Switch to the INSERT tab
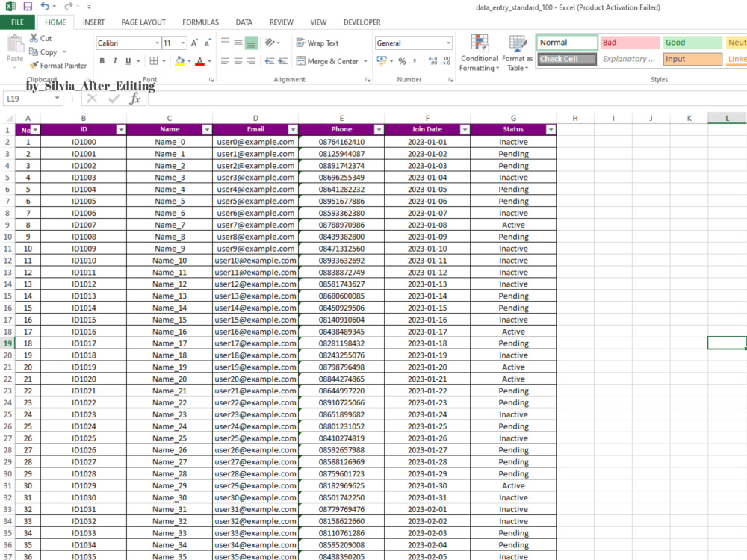Image resolution: width=747 pixels, height=560 pixels. click(94, 22)
